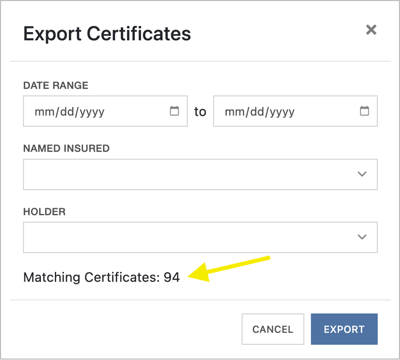Image resolution: width=400 pixels, height=360 pixels.
Task: Click the NAMED INSURED label
Action: [x=66, y=148]
